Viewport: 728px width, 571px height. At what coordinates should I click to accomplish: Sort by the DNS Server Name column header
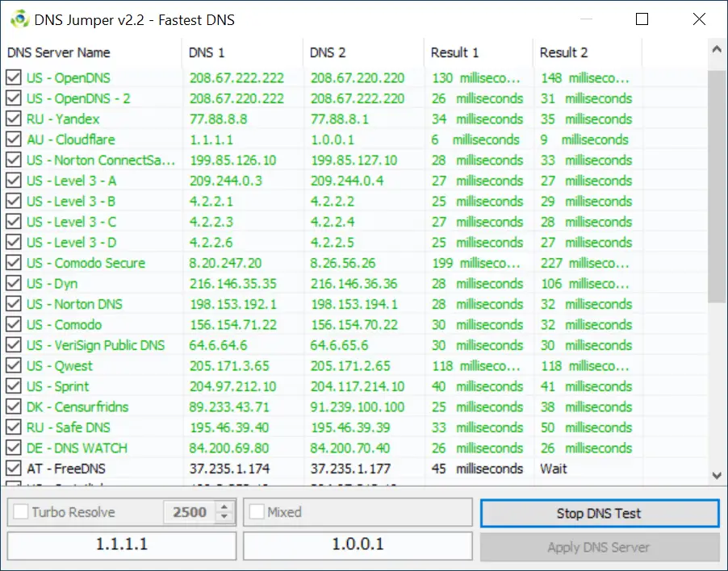click(91, 52)
